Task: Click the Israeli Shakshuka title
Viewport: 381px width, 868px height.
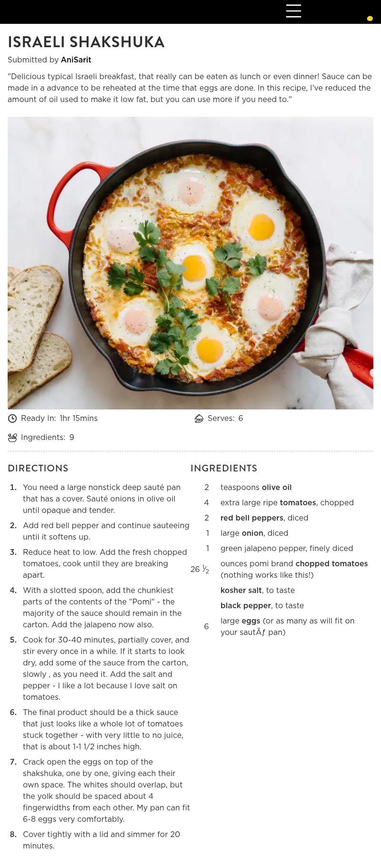Action: coord(86,42)
